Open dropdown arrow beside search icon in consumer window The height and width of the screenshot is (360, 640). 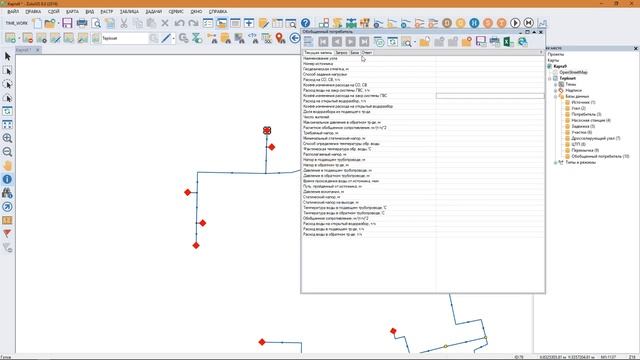[415, 42]
